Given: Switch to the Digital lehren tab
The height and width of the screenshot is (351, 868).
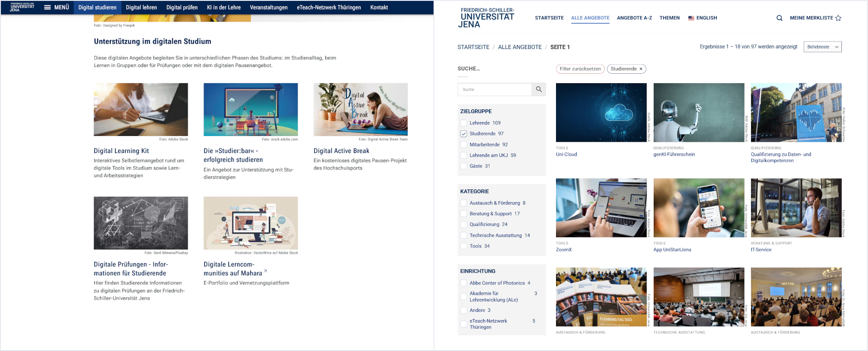Looking at the screenshot, I should (141, 7).
